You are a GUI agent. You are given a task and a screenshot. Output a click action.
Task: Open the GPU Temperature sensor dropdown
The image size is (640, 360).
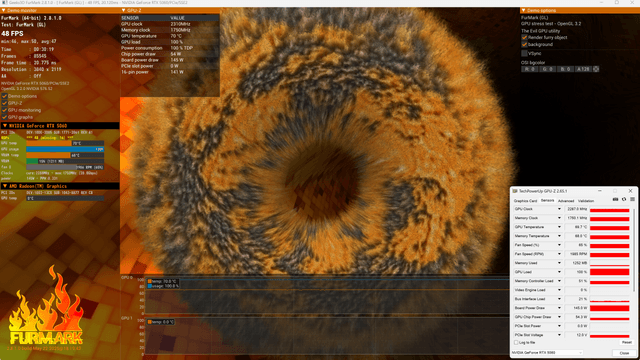click(x=559, y=227)
